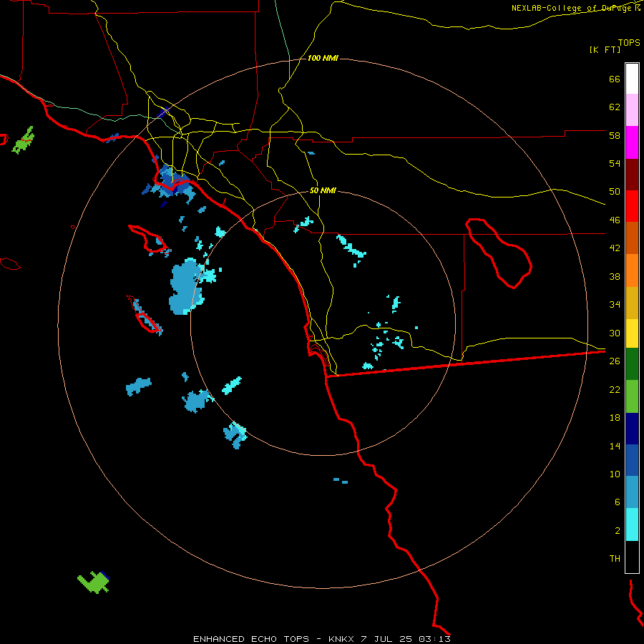Viewport: 644px width, 644px height.
Task: Pick the light green color bar segment
Action: pos(632,396)
